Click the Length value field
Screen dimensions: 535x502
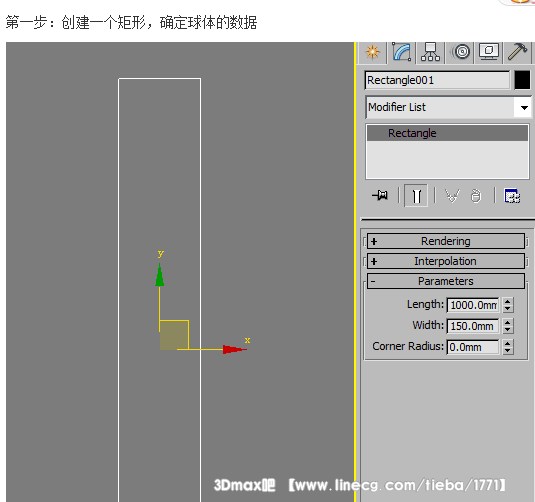pos(473,305)
